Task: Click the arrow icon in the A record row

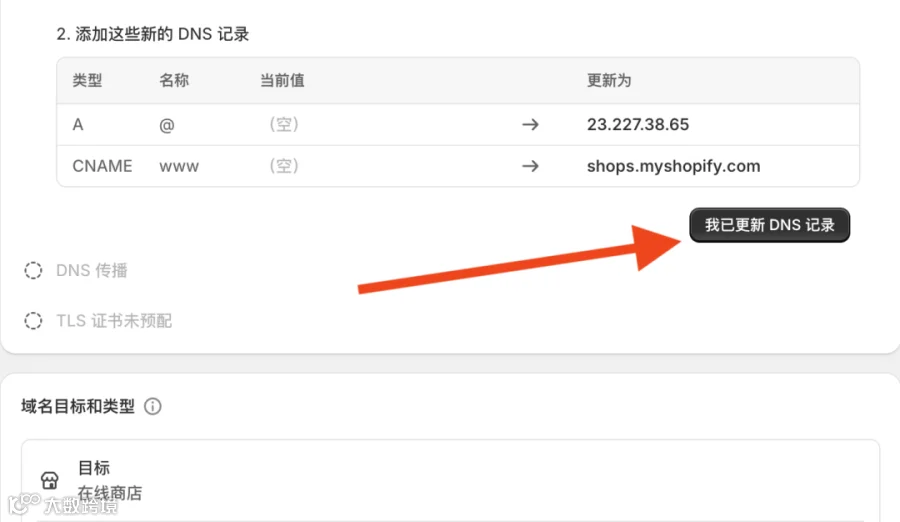Action: (x=530, y=125)
